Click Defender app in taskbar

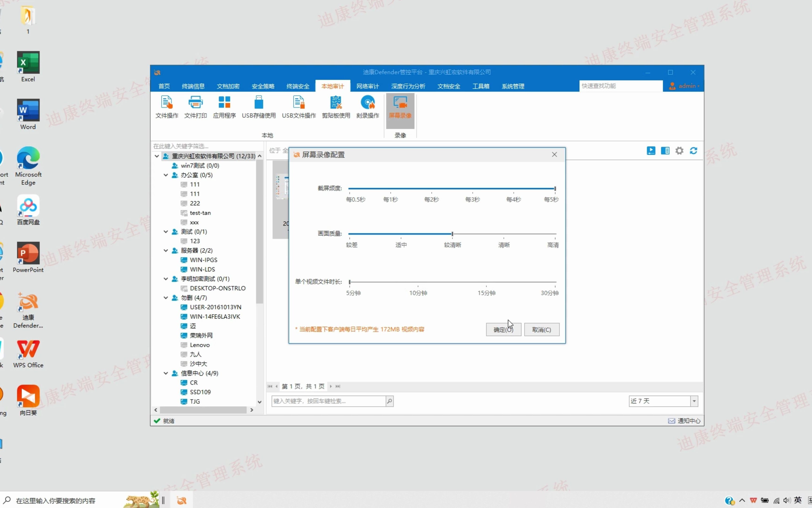182,500
